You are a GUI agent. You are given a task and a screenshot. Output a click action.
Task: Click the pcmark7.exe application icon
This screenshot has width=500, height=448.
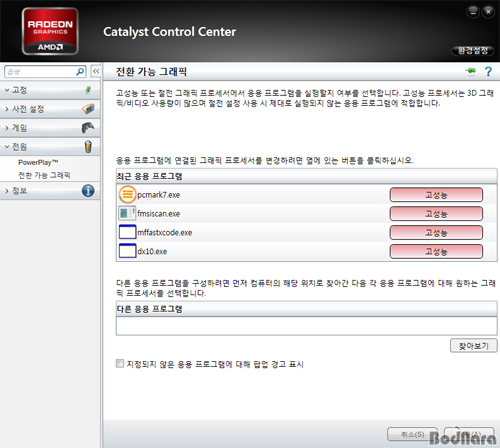click(x=127, y=195)
